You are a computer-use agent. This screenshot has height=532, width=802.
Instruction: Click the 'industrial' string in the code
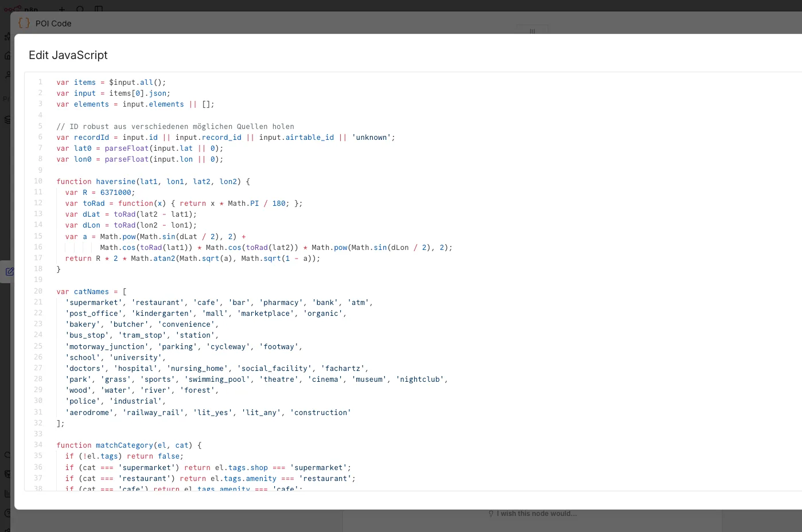point(135,401)
